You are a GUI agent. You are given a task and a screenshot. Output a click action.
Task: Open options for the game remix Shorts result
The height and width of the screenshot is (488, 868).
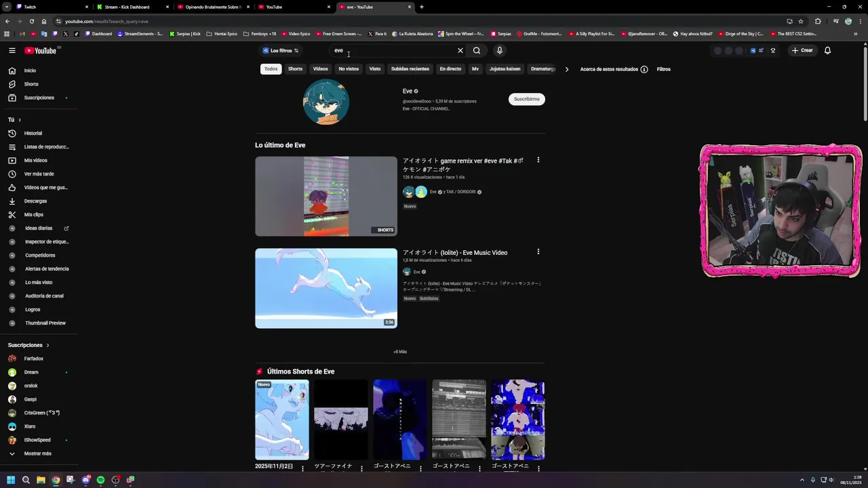pos(538,160)
